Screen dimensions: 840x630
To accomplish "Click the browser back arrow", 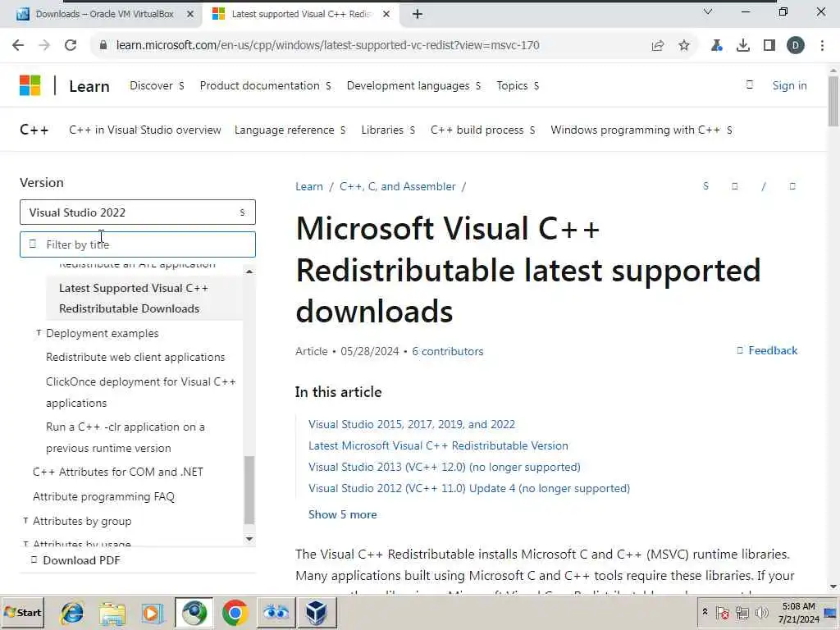I will click(18, 45).
